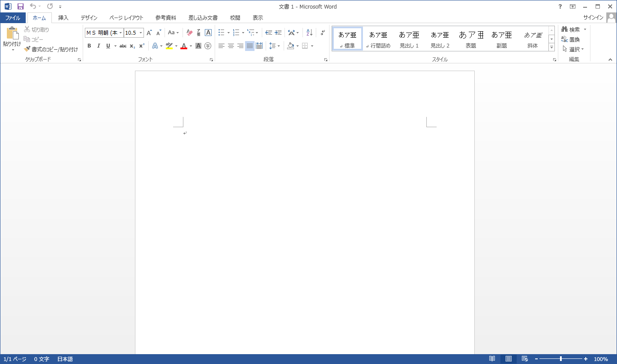Select the 見出し 1 style thumbnail
This screenshot has height=364, width=617.
(x=409, y=39)
